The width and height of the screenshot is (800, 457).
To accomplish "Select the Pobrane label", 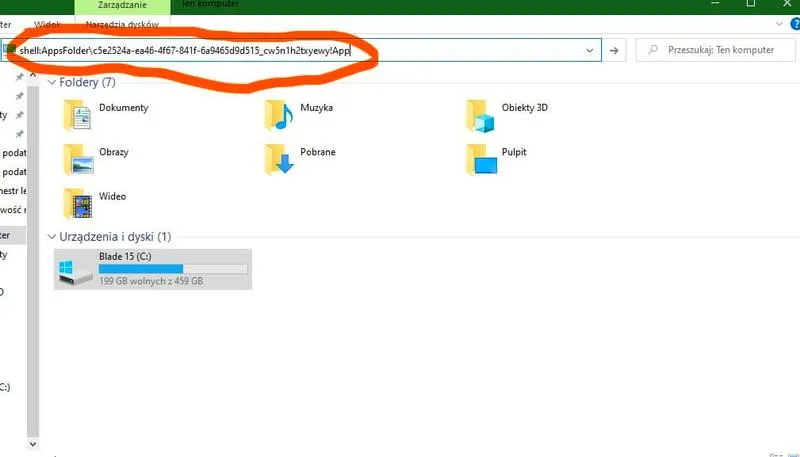I will (318, 152).
